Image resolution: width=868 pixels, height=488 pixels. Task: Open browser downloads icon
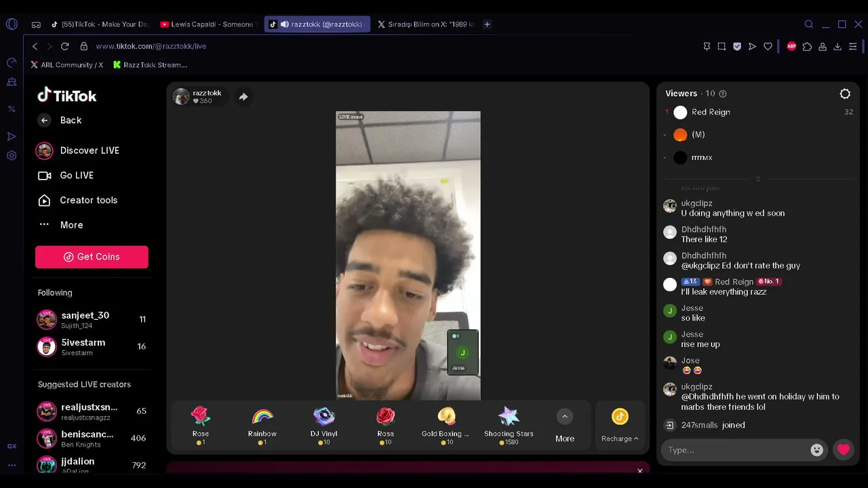tap(837, 46)
